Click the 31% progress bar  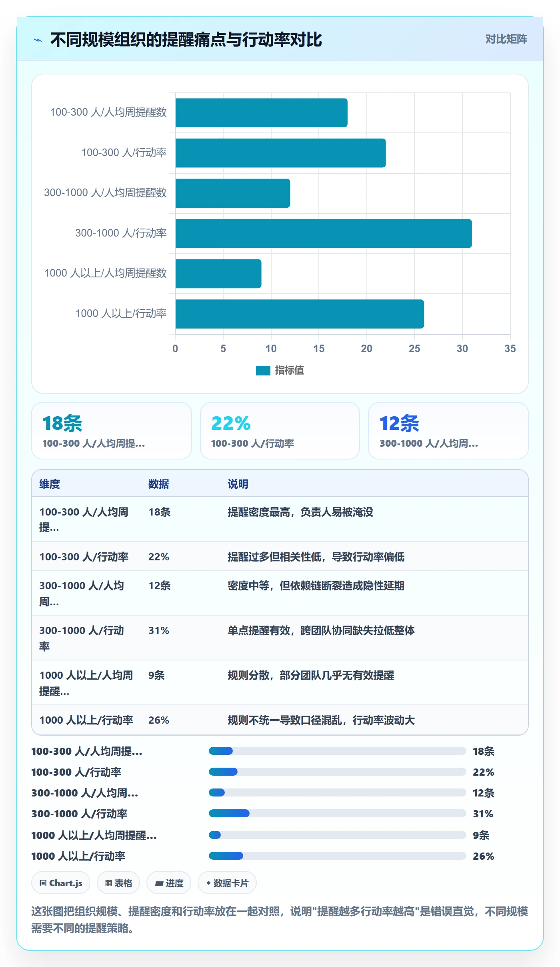point(338,813)
